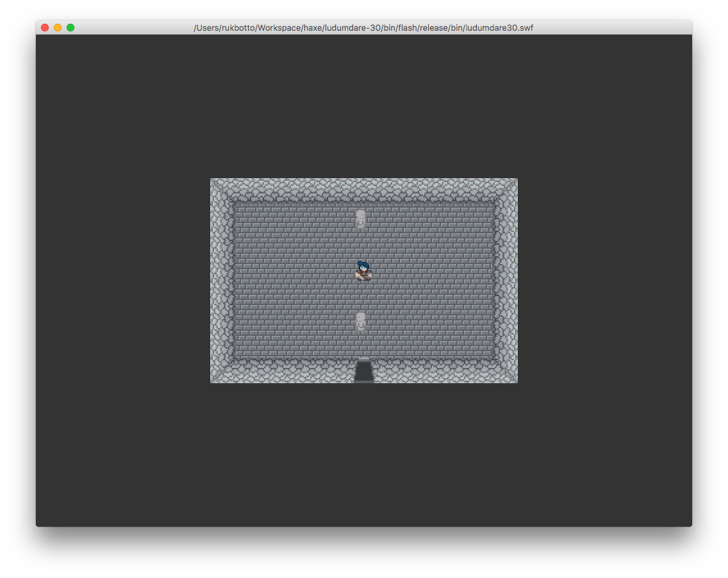Click the upper stone statue

[361, 219]
